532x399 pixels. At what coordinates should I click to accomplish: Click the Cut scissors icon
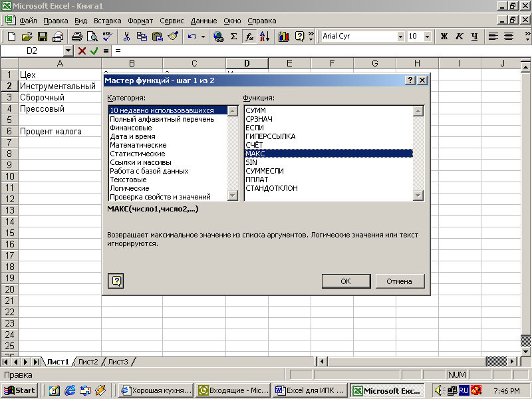126,37
